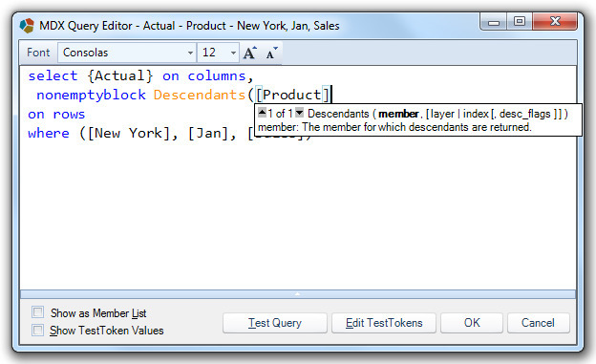
Task: Click the tooltip next overload down arrow
Action: click(300, 113)
